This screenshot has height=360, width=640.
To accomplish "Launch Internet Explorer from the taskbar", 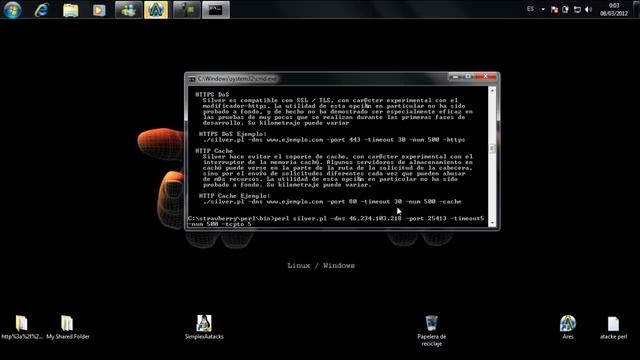I will pyautogui.click(x=42, y=10).
